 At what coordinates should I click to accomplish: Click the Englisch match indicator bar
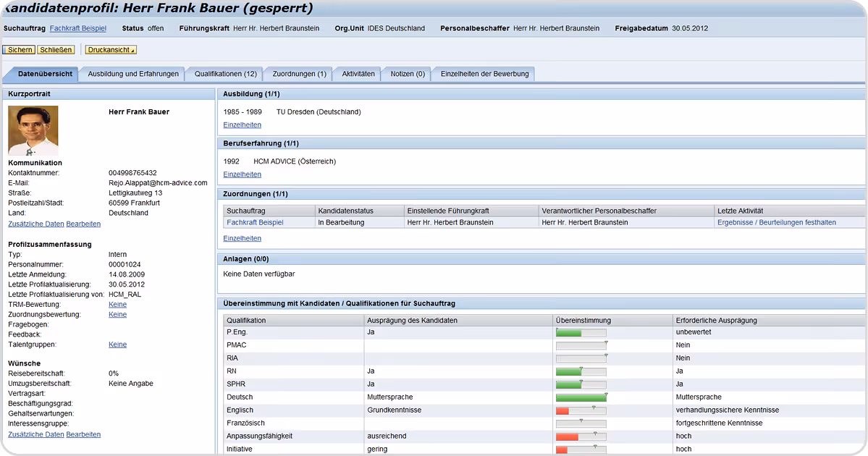click(x=581, y=410)
